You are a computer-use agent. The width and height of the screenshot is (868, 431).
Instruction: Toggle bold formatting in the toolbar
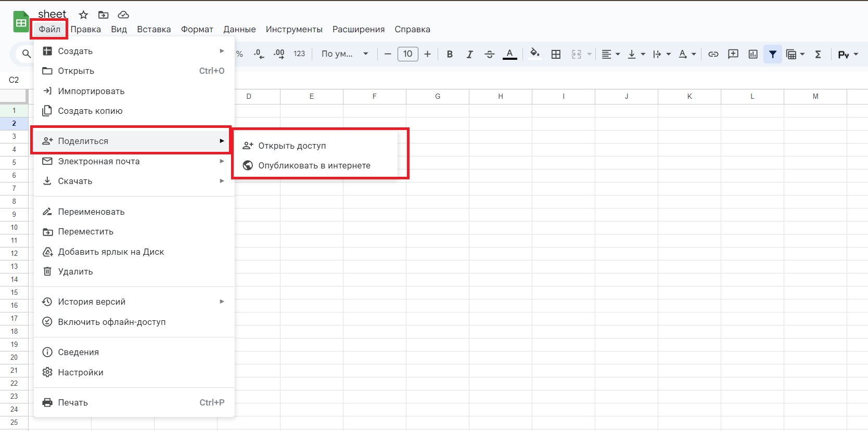point(450,54)
